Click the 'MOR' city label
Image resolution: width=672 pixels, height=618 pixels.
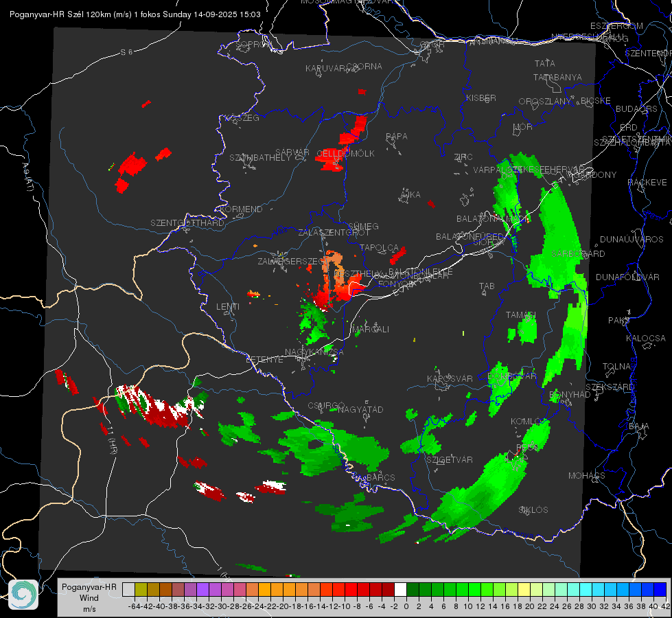pyautogui.click(x=523, y=126)
